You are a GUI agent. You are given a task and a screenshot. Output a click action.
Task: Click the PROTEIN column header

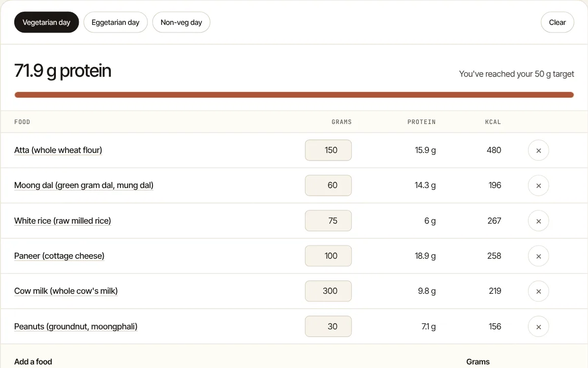click(421, 122)
